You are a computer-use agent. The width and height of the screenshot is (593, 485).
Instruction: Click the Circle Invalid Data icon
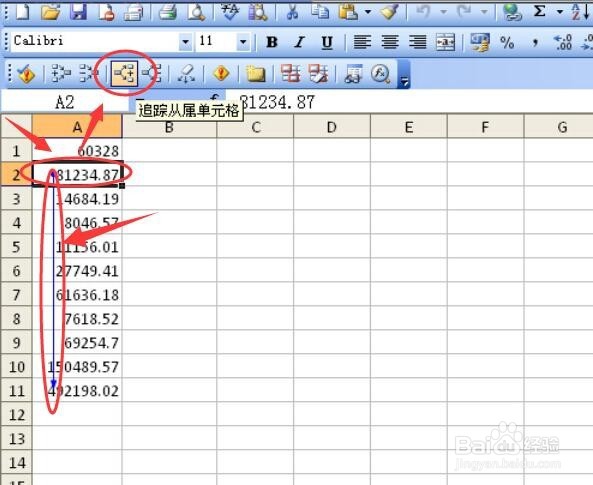click(290, 73)
